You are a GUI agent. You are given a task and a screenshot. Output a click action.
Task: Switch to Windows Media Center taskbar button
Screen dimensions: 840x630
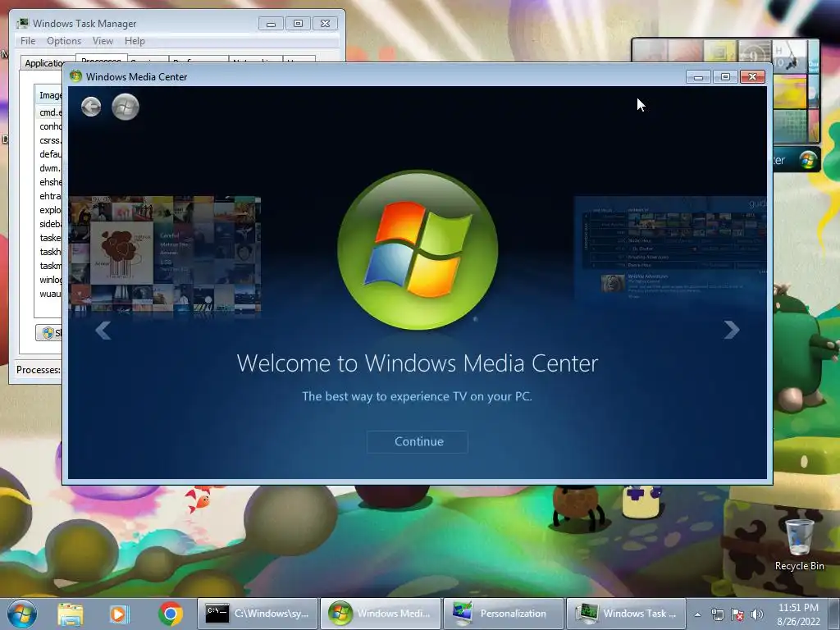point(381,614)
